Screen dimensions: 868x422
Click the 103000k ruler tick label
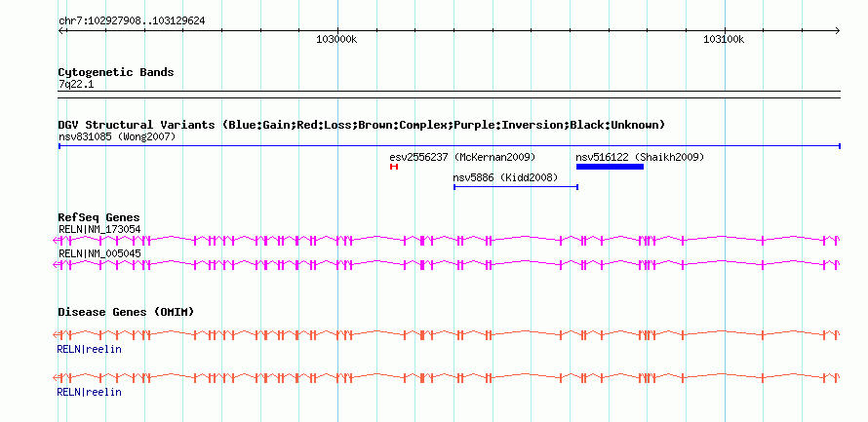click(336, 39)
